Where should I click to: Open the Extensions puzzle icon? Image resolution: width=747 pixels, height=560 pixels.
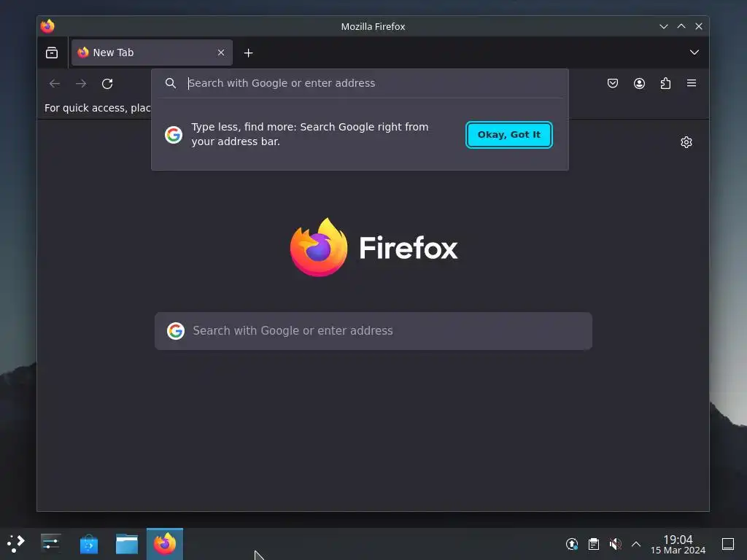[x=665, y=83]
